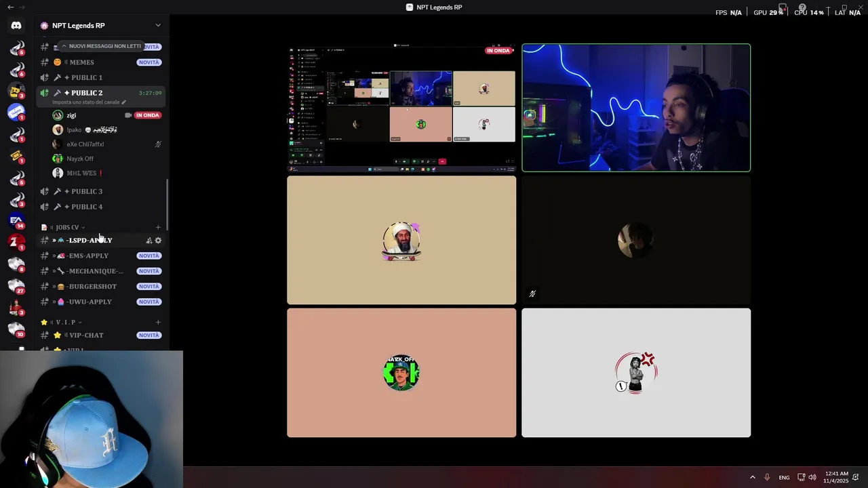Open the yellow square-face server icon
The image size is (868, 488).
tap(16, 91)
